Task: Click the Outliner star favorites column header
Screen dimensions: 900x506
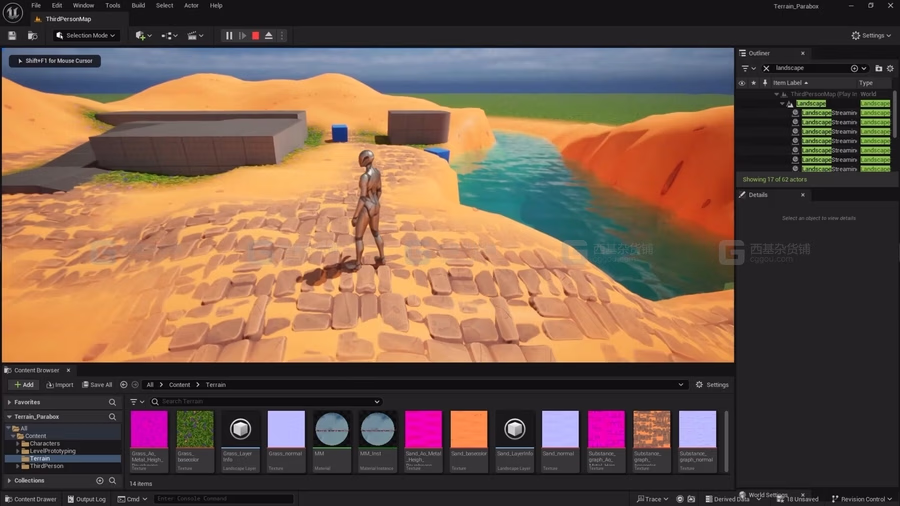Action: point(754,83)
